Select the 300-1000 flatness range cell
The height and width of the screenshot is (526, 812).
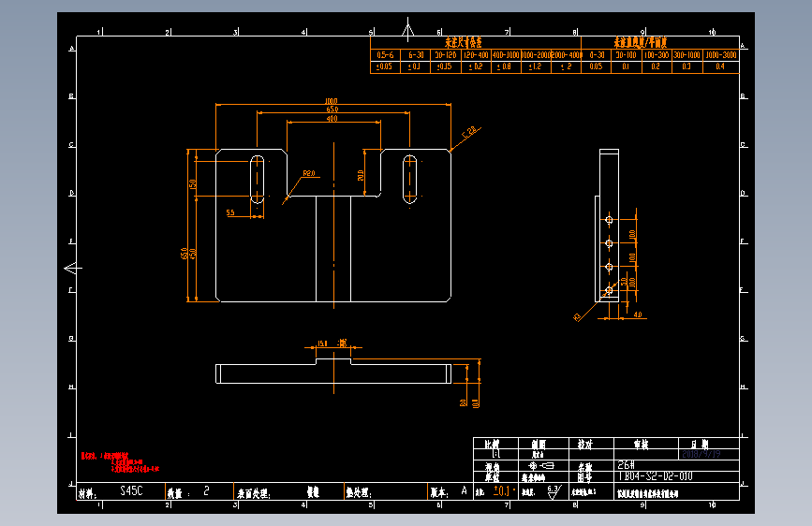[x=687, y=55]
